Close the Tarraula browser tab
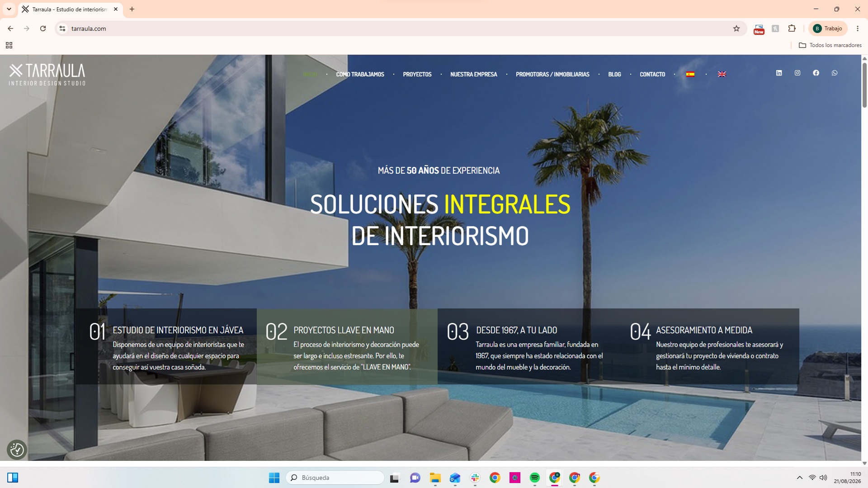The width and height of the screenshot is (868, 488). [x=116, y=9]
